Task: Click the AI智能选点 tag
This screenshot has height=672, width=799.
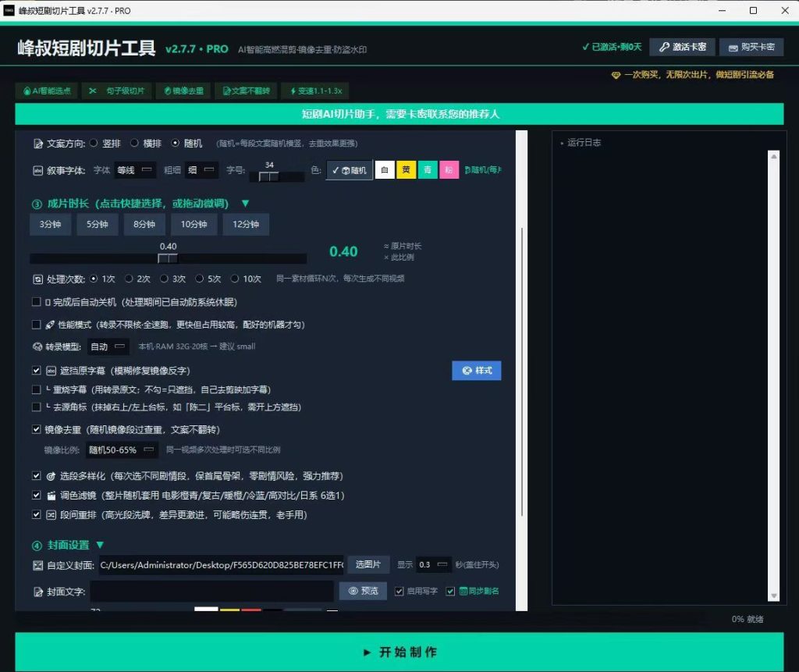Action: coord(46,91)
